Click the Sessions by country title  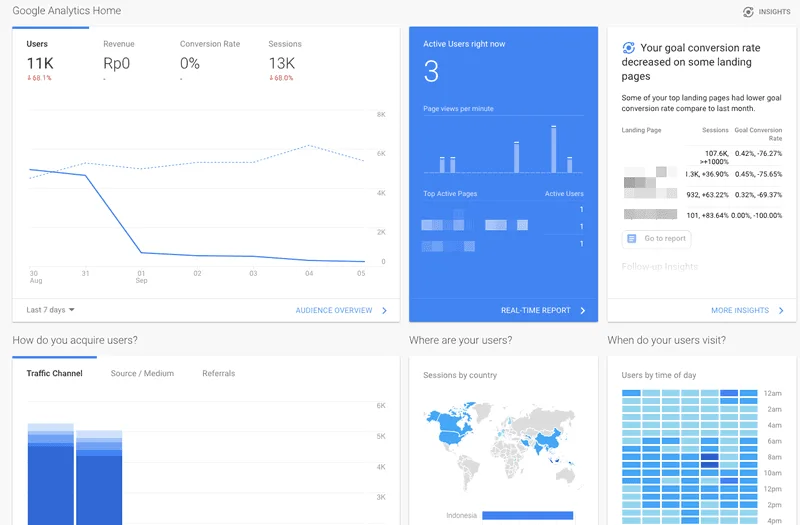[460, 375]
